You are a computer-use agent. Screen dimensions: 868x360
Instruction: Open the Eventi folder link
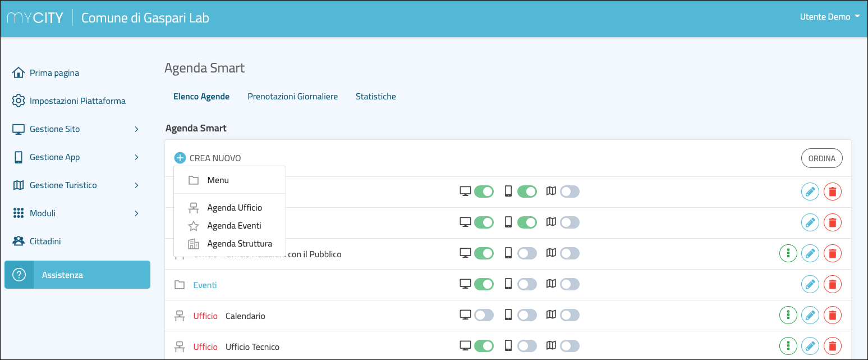click(x=205, y=285)
